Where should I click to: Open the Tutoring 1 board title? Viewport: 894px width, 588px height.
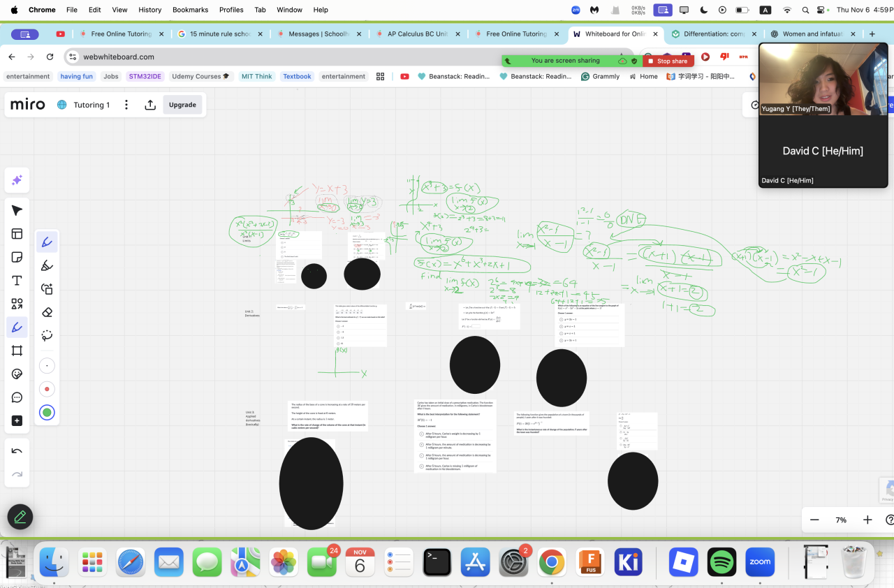(91, 105)
